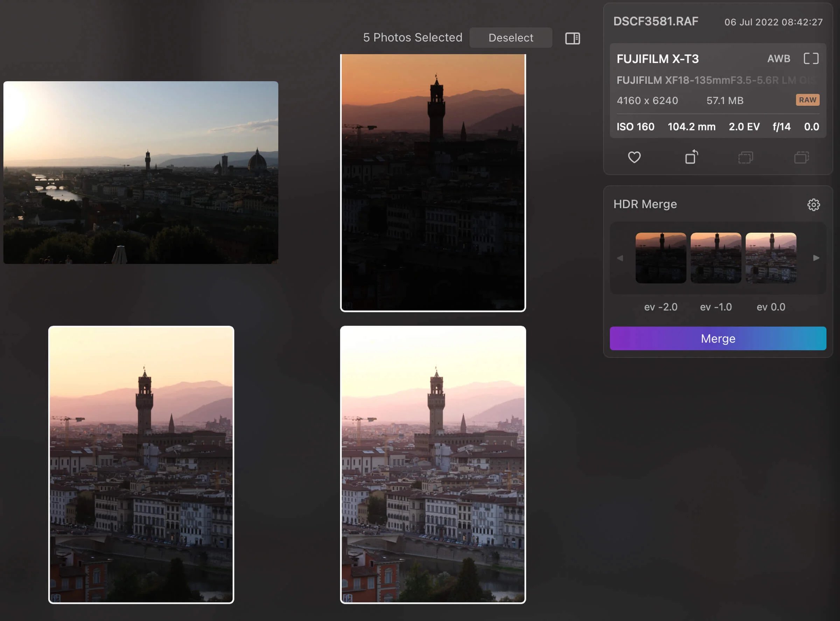
Task: Click the AWB white balance label
Action: (x=778, y=59)
